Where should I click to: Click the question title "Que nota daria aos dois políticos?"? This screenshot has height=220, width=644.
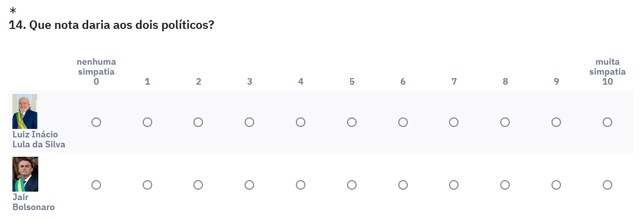pos(111,25)
